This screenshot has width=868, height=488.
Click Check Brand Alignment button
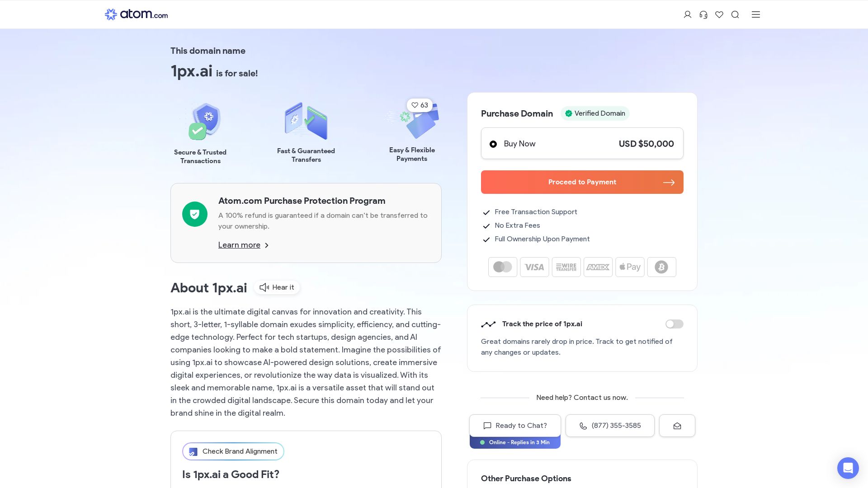coord(233,451)
